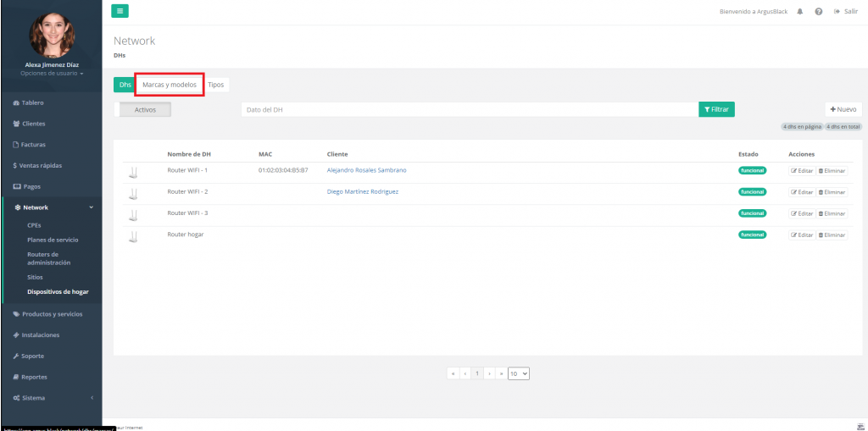Screen dimensions: 868x431
Task: Click the Nuevo button
Action: coord(843,109)
